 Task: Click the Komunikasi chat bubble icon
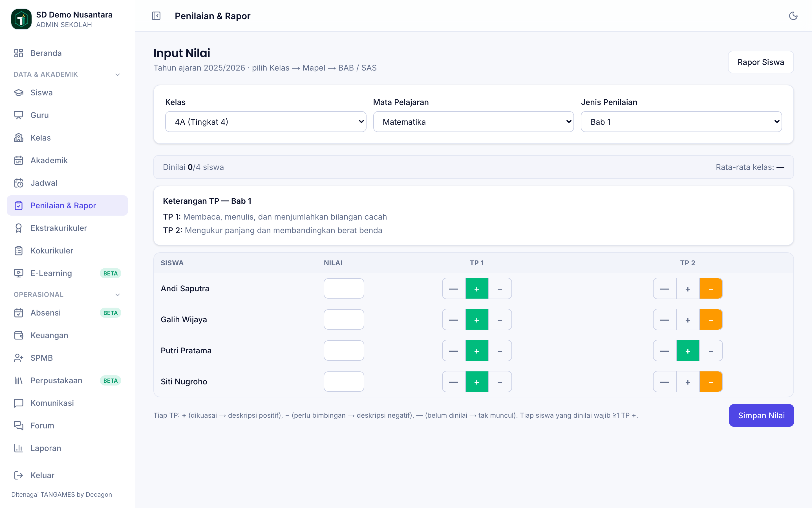point(18,403)
